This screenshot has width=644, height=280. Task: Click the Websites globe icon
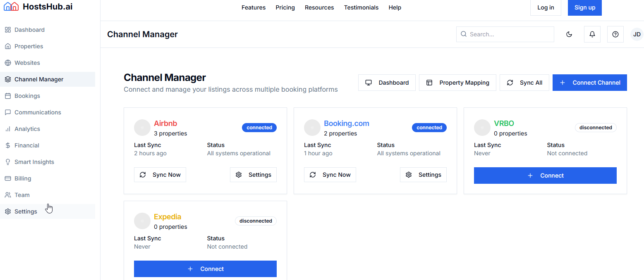coord(8,62)
